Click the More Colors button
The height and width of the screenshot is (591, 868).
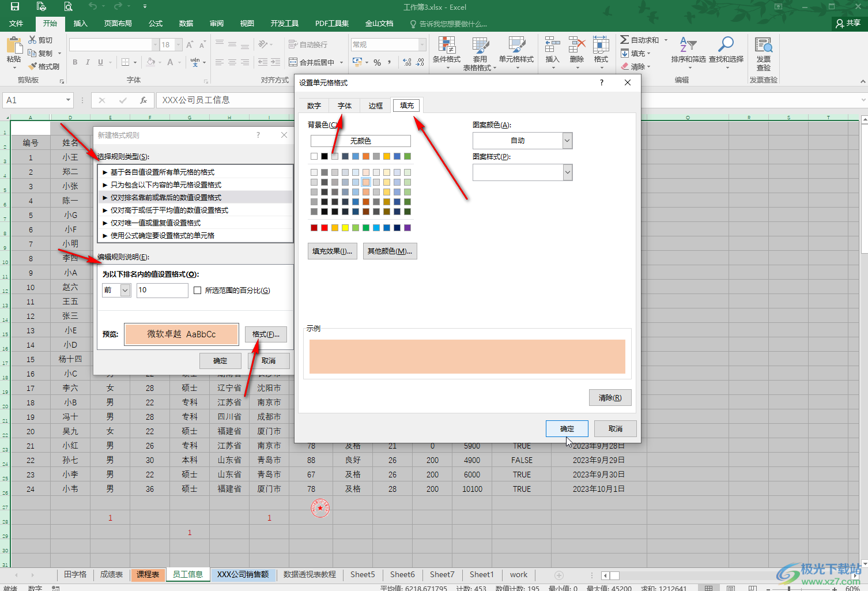pos(390,251)
